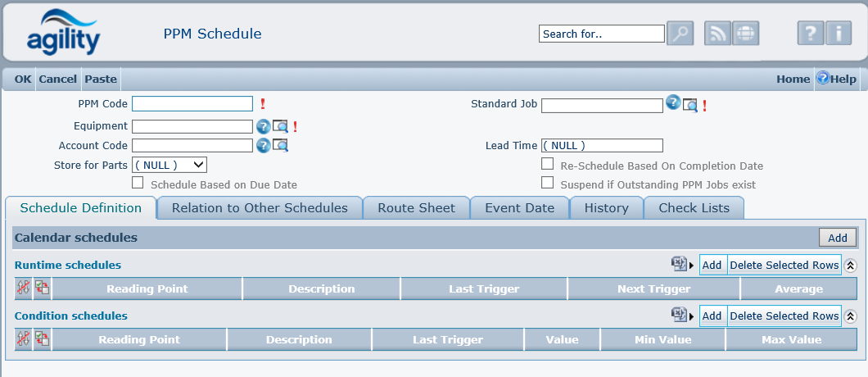Screen dimensions: 868x377
Task: Open the info icon in header
Action: point(838,34)
